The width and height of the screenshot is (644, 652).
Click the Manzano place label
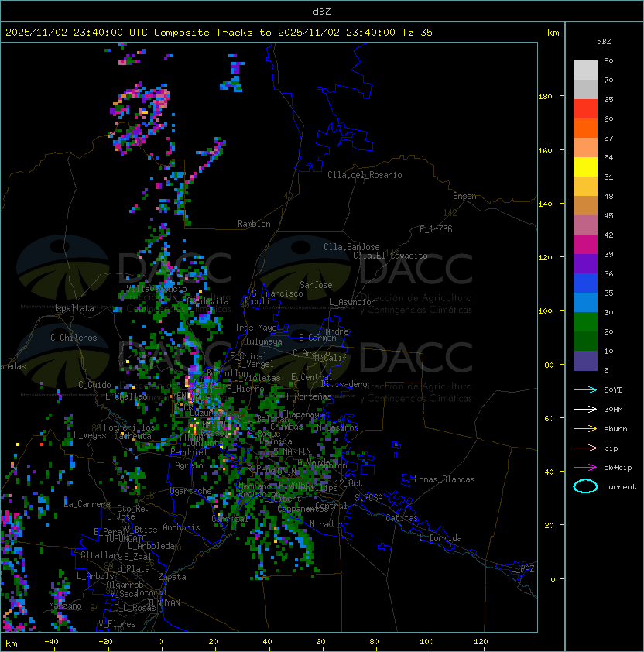[x=65, y=606]
